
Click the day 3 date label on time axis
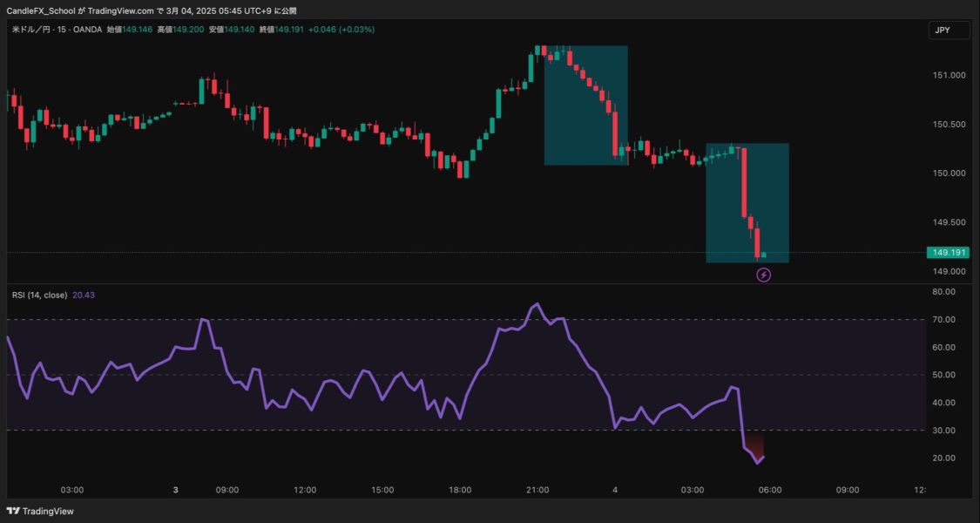click(176, 490)
